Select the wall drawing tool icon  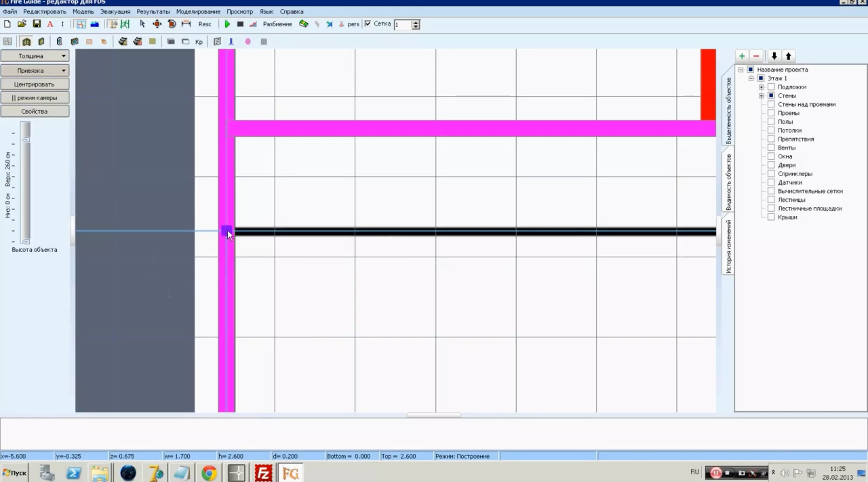point(26,42)
